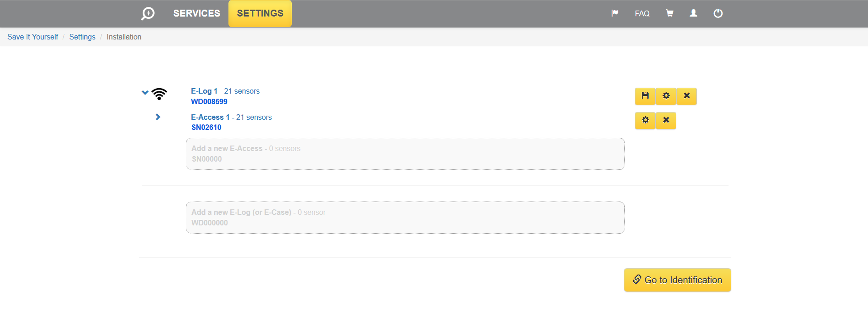Image resolution: width=868 pixels, height=314 pixels.
Task: Click Add a new E-Access field
Action: coord(405,154)
